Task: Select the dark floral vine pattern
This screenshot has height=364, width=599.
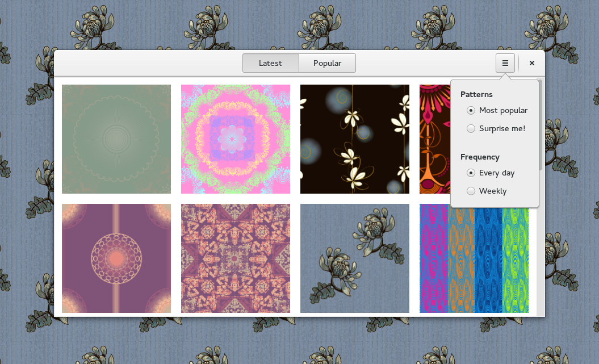Action: (x=354, y=139)
